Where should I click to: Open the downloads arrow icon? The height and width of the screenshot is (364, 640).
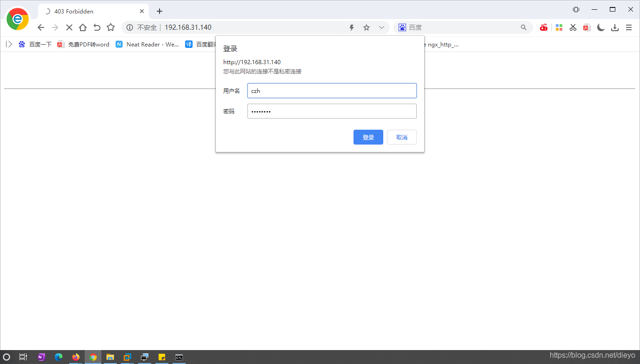tap(615, 27)
